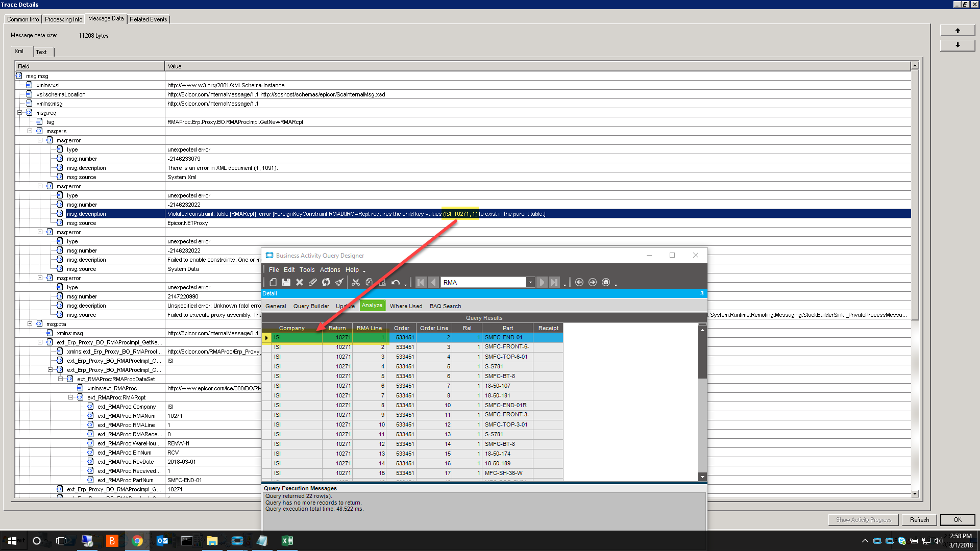Collapse the ext_RMAProc:RMARcpt node
This screenshot has width=980, height=551.
(x=71, y=397)
